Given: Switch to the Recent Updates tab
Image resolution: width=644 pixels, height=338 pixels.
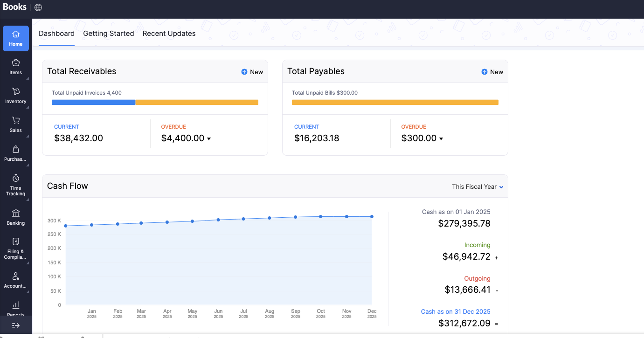Looking at the screenshot, I should point(169,34).
